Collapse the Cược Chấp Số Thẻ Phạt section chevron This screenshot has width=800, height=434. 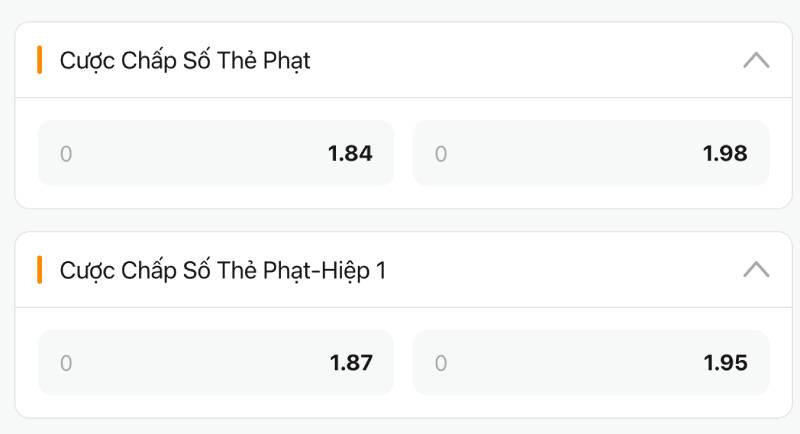click(x=756, y=61)
